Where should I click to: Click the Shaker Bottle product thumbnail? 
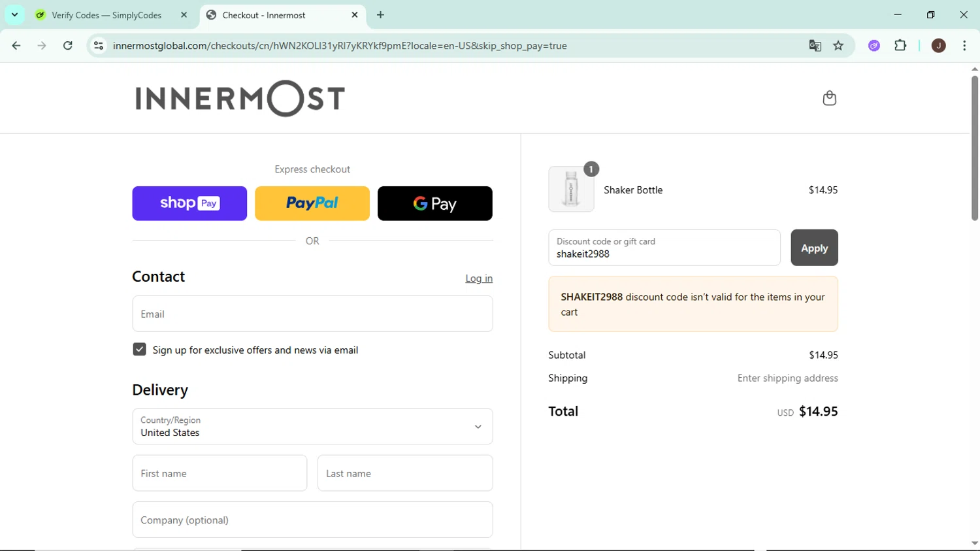(x=571, y=189)
